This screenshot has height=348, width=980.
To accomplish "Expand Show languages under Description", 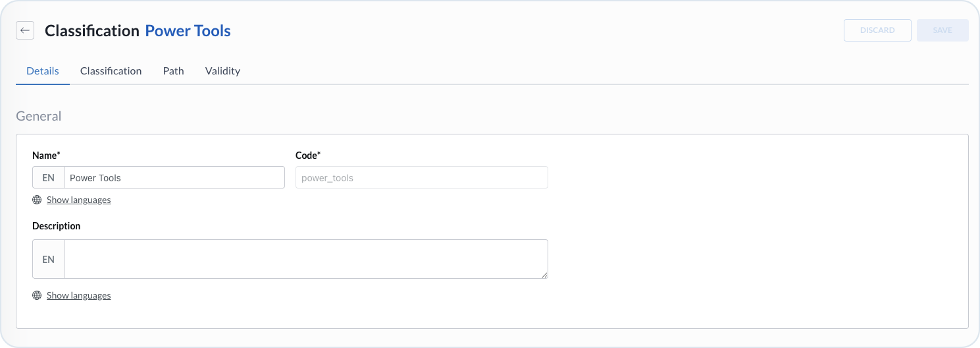I will [78, 295].
